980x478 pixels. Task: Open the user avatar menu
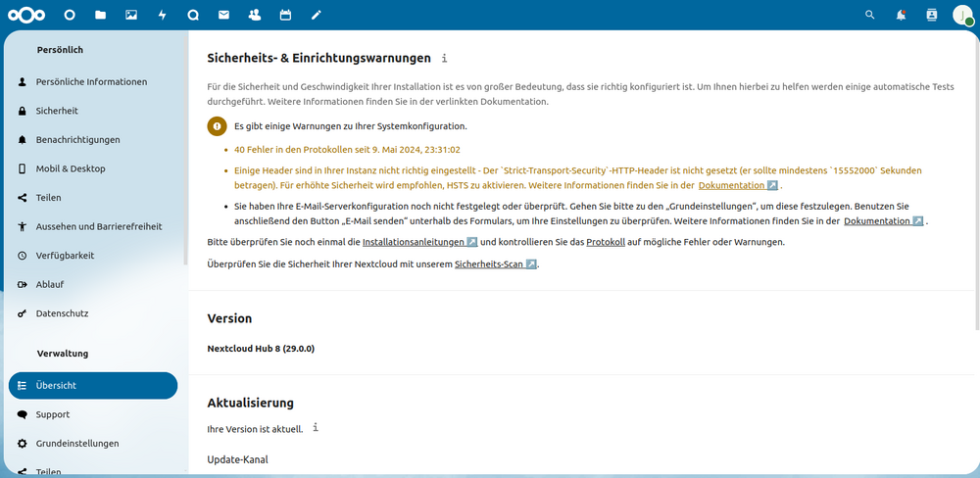click(x=962, y=15)
